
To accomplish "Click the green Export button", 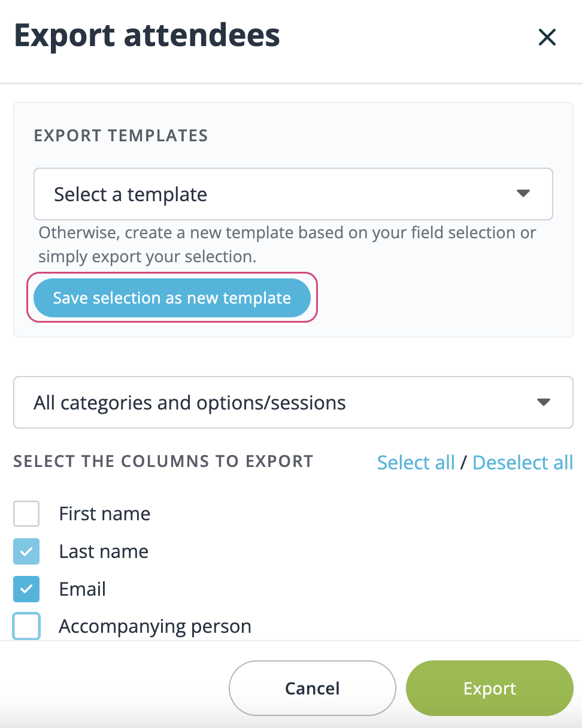I will (x=489, y=688).
